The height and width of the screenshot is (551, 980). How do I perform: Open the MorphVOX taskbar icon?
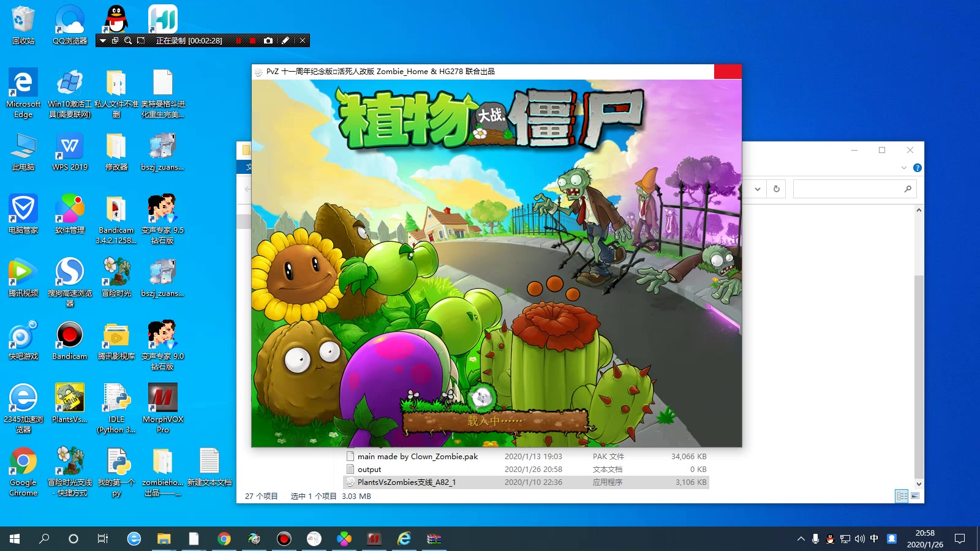point(374,539)
